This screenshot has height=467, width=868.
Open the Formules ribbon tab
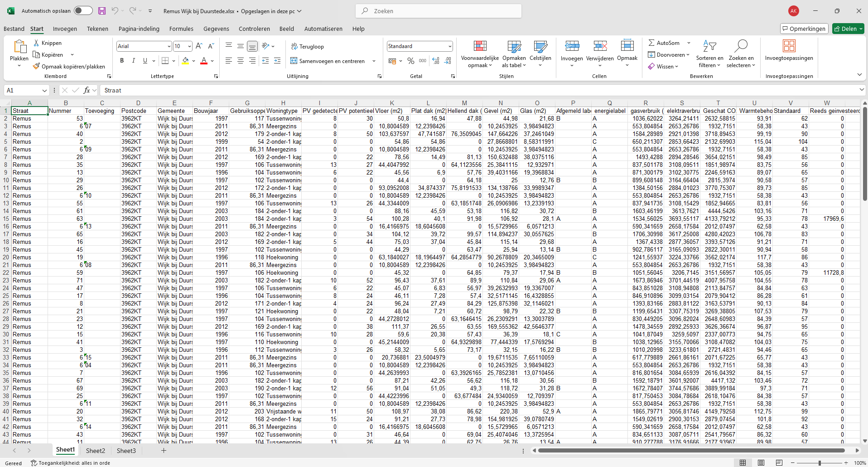(x=181, y=29)
